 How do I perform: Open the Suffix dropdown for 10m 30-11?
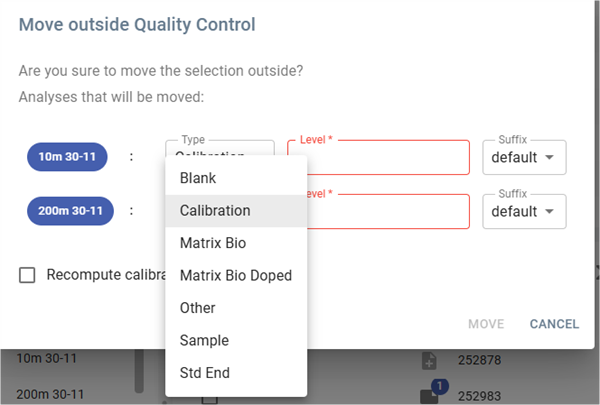click(524, 157)
